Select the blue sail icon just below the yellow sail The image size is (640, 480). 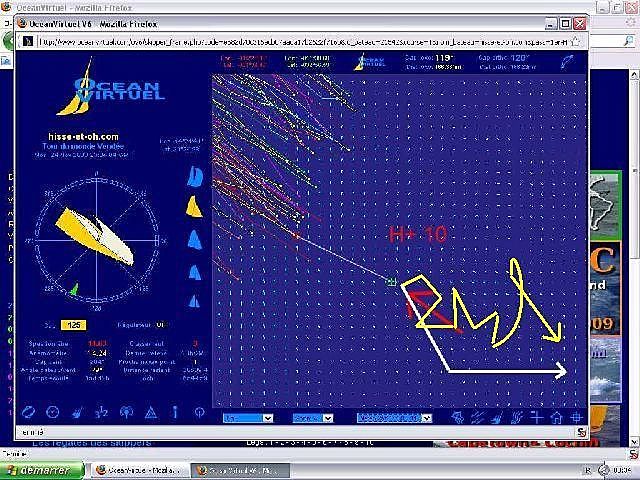pos(195,239)
